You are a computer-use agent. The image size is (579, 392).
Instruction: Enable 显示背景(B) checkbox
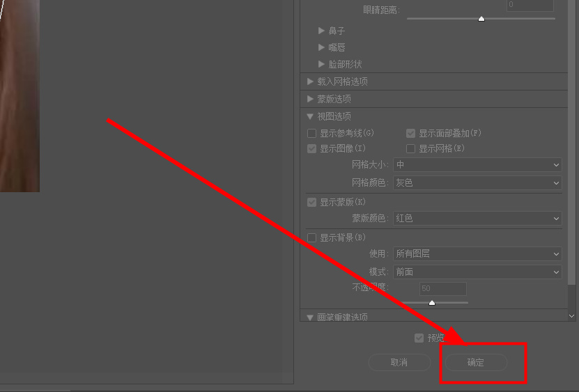pyautogui.click(x=312, y=237)
